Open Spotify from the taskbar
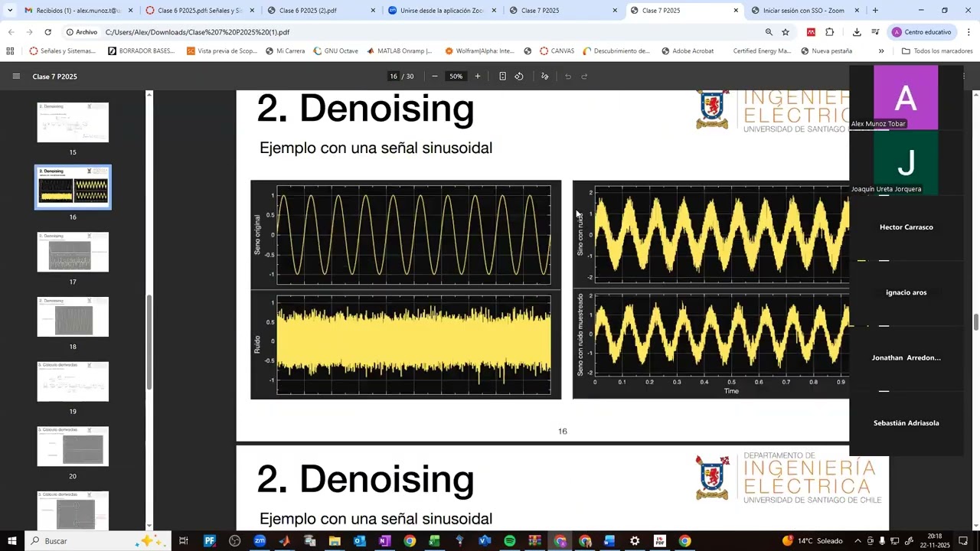Viewport: 980px width, 551px height. pos(510,541)
